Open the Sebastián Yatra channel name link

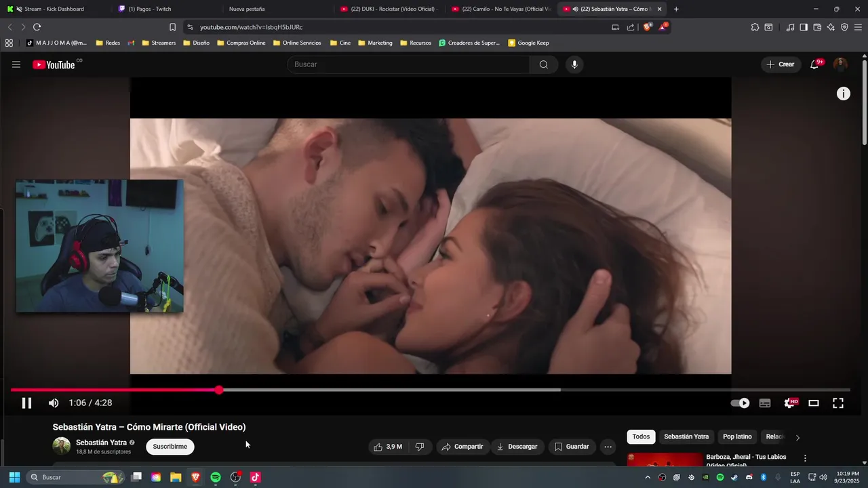[101, 443]
